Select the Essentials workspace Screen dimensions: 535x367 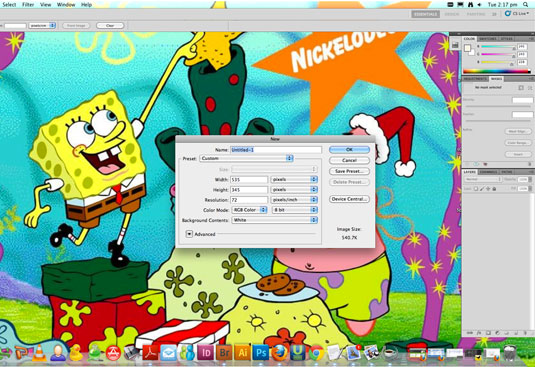click(x=425, y=14)
